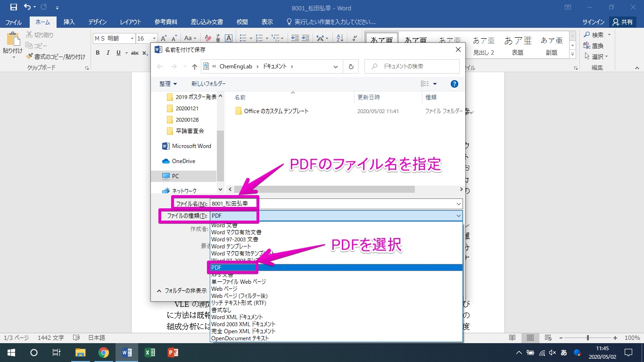
Task: Switch to the デザイン (Design) tab
Action: [x=97, y=22]
